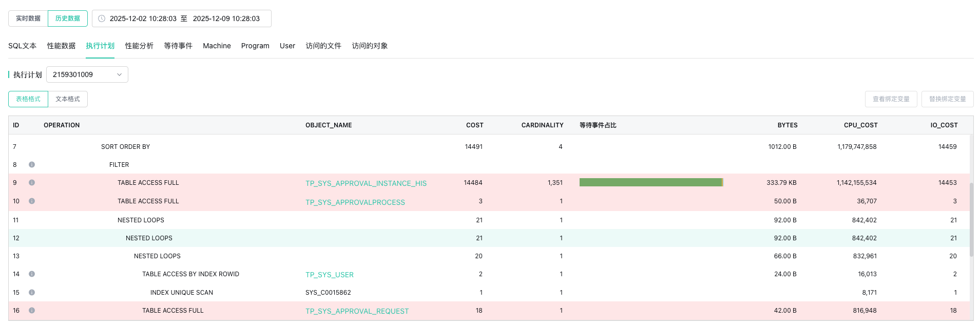
Task: Click NESTED LOOPS in row 11
Action: 141,220
